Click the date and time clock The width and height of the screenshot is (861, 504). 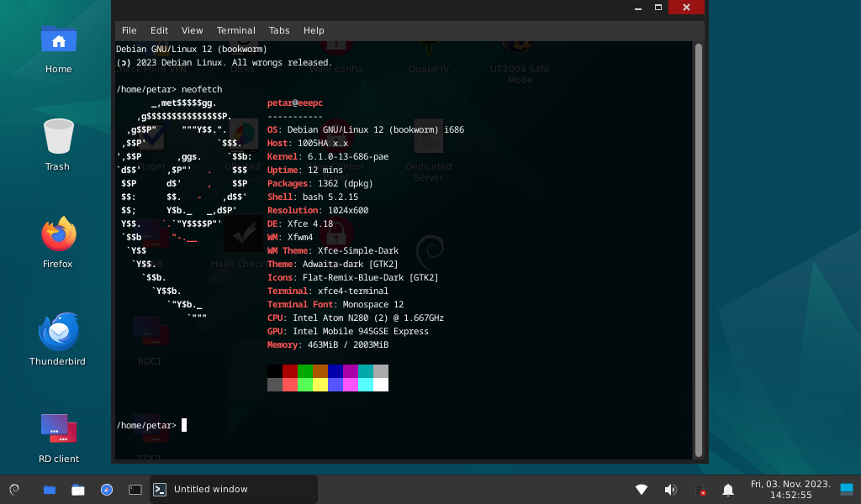790,489
